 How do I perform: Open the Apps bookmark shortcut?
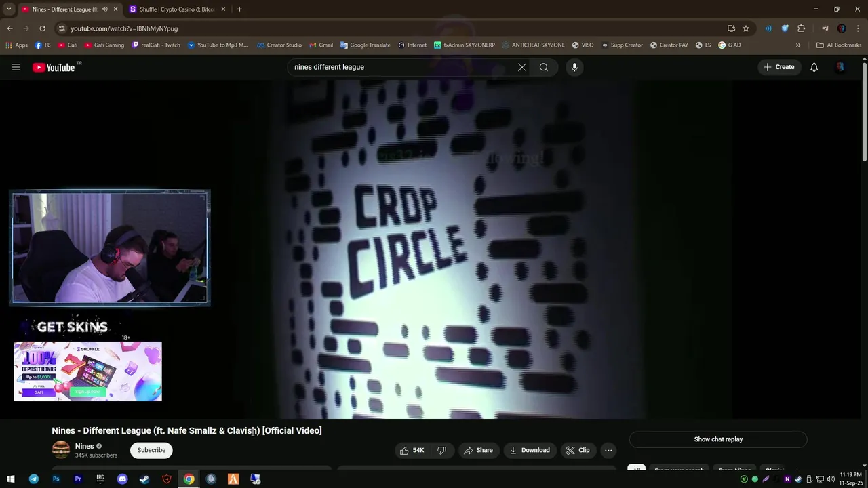pos(16,45)
